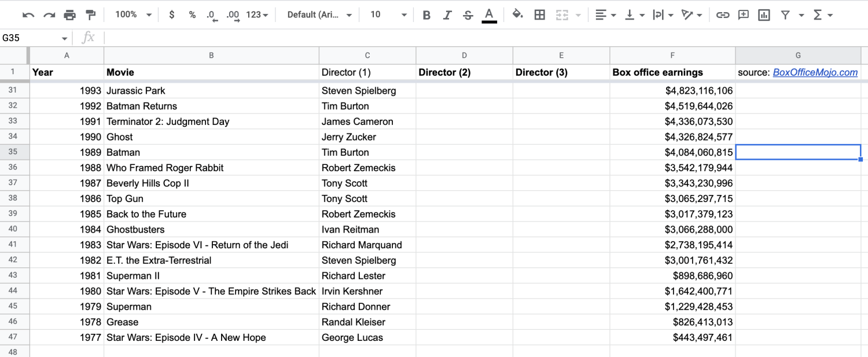Select the 'Batman Returns' cell
The height and width of the screenshot is (357, 868).
(x=211, y=106)
